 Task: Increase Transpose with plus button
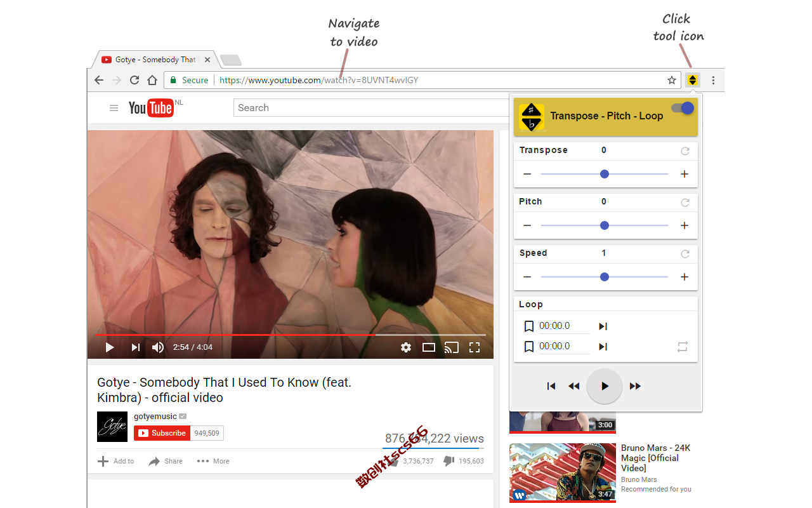point(684,174)
